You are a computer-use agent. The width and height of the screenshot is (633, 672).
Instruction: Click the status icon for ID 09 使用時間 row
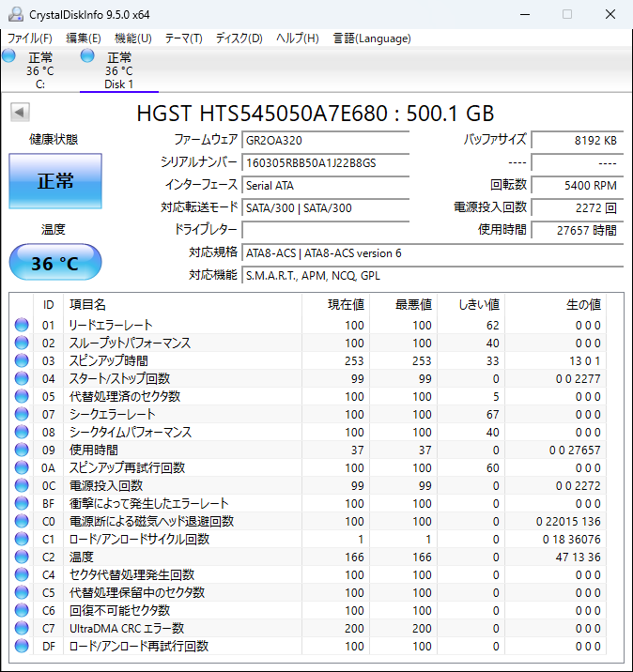pyautogui.click(x=22, y=450)
